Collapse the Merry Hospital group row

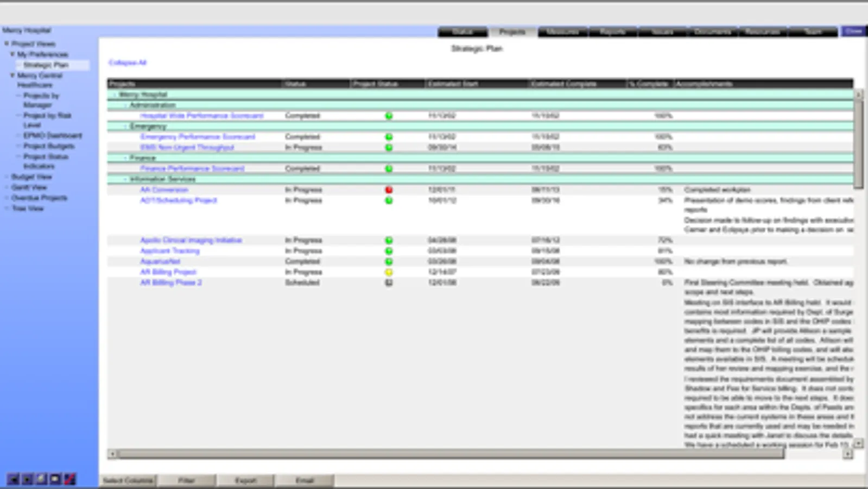click(x=115, y=95)
